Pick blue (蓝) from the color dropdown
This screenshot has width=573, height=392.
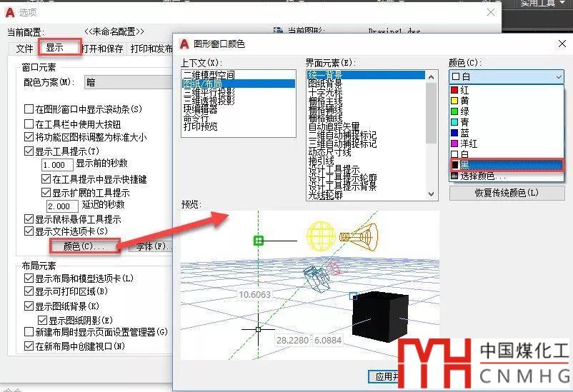click(506, 133)
